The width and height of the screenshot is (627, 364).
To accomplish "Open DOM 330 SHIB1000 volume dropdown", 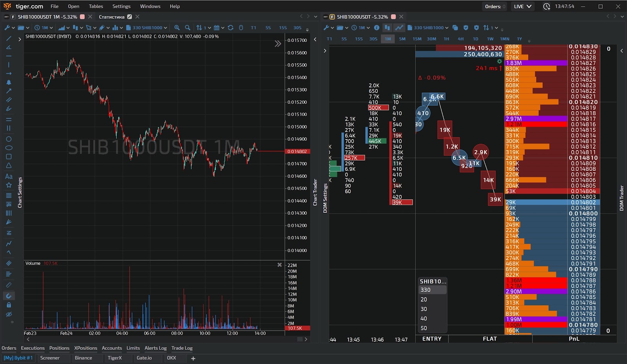I will tap(428, 28).
